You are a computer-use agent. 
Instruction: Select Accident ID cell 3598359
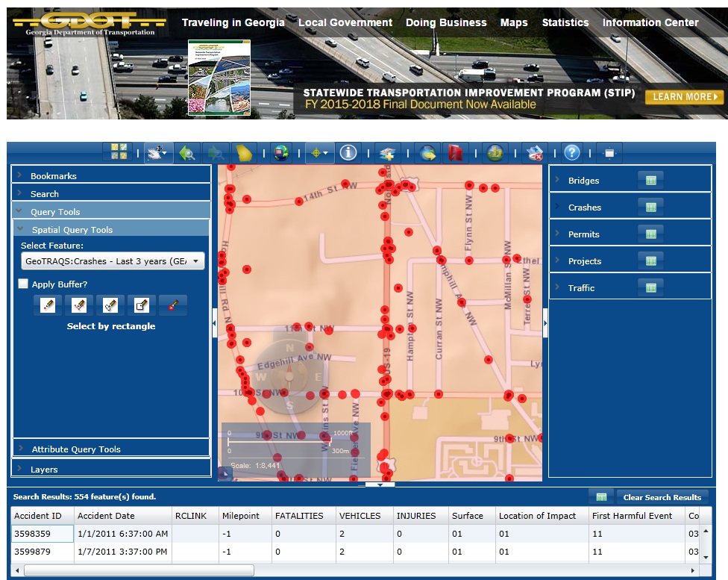click(43, 534)
